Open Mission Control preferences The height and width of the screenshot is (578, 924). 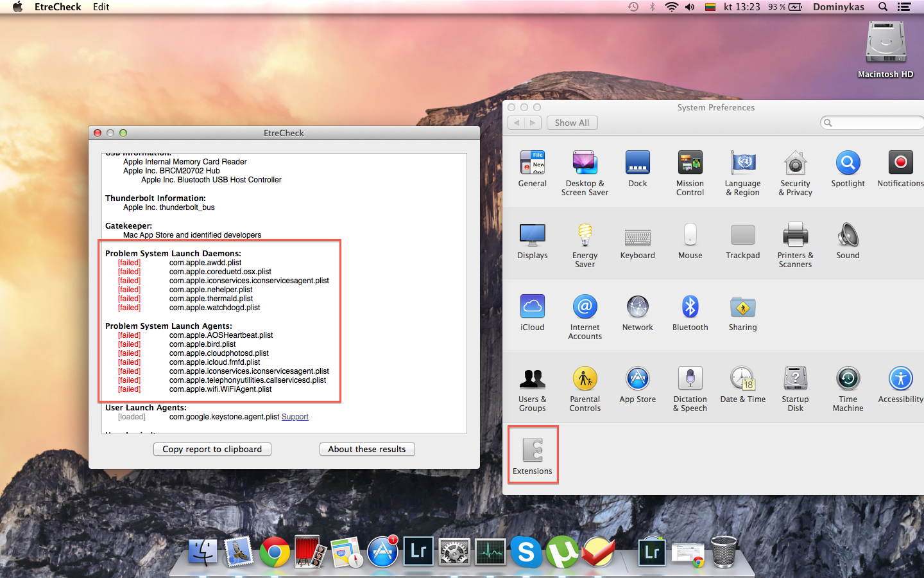[x=690, y=173]
